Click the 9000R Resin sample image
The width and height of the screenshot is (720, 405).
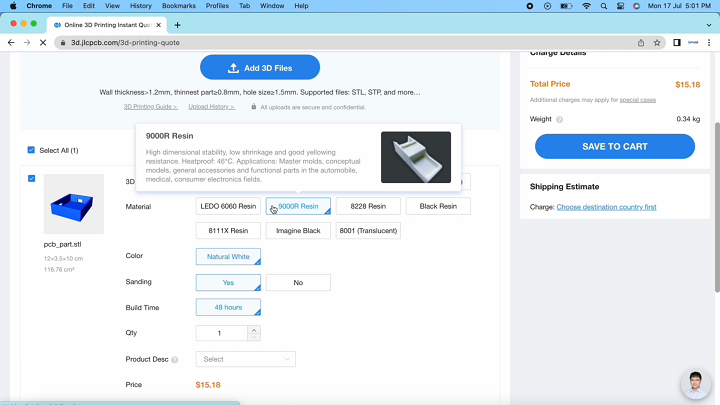pyautogui.click(x=416, y=157)
